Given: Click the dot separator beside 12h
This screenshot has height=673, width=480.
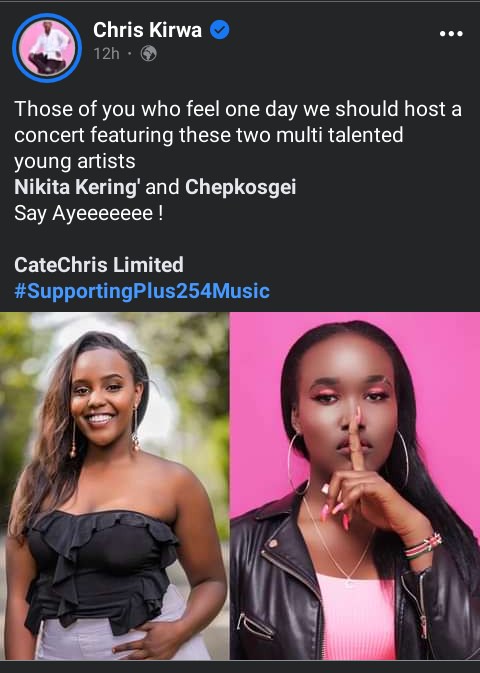Looking at the screenshot, I should (130, 54).
